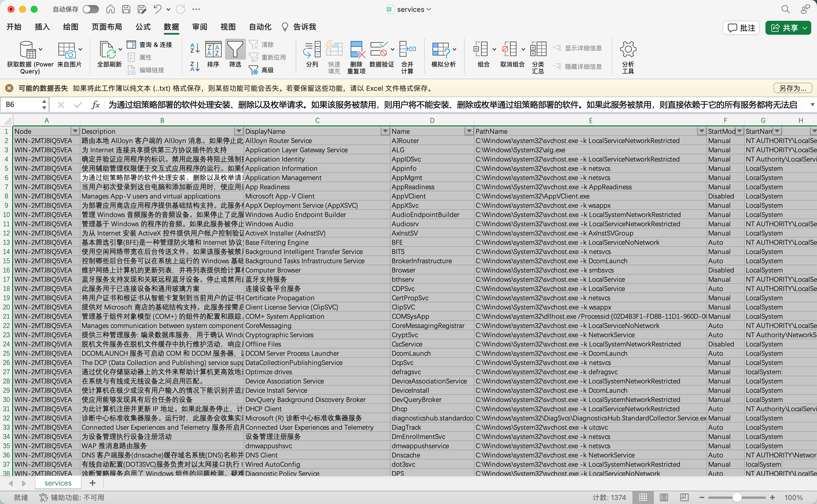817x504 pixels.
Task: Add a new sheet with the plus button
Action: [x=92, y=483]
